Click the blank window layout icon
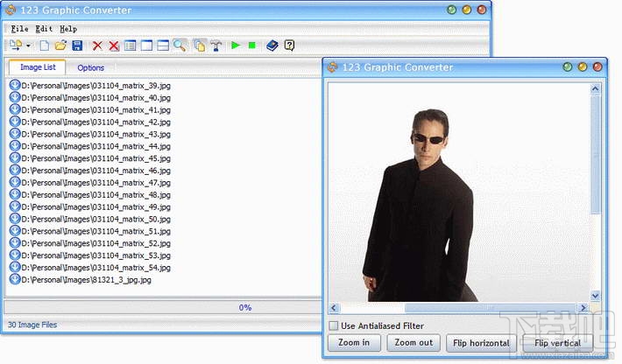Viewport: 622px width, 364px height. click(x=147, y=45)
